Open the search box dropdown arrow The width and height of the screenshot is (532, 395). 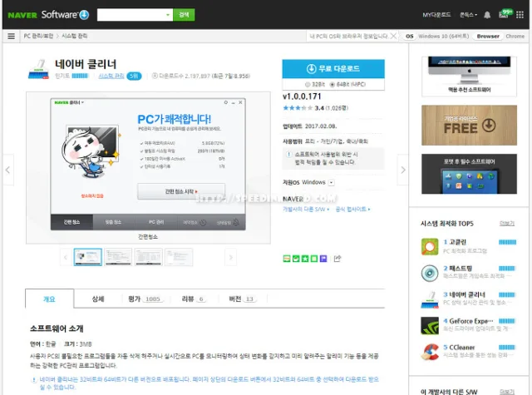tap(168, 15)
